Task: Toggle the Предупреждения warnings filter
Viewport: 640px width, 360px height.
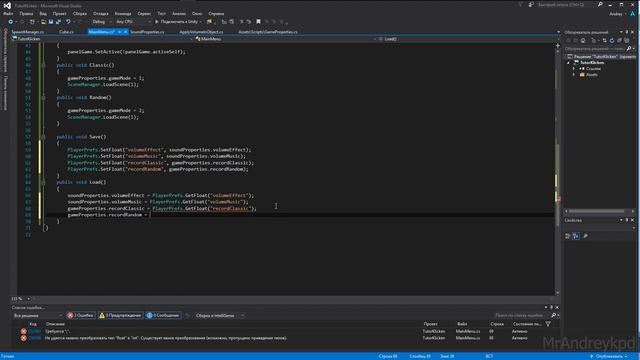Action: tap(120, 316)
